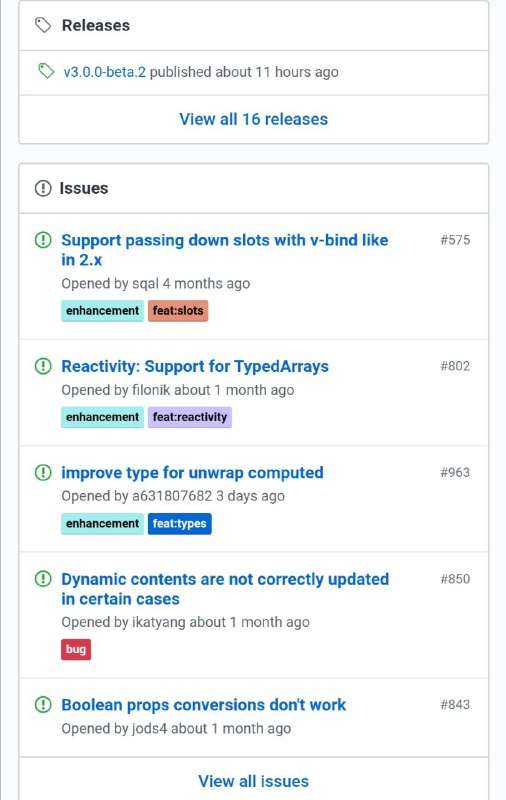Select the feat:reactivity purple label
The height and width of the screenshot is (800, 506).
[x=190, y=417]
